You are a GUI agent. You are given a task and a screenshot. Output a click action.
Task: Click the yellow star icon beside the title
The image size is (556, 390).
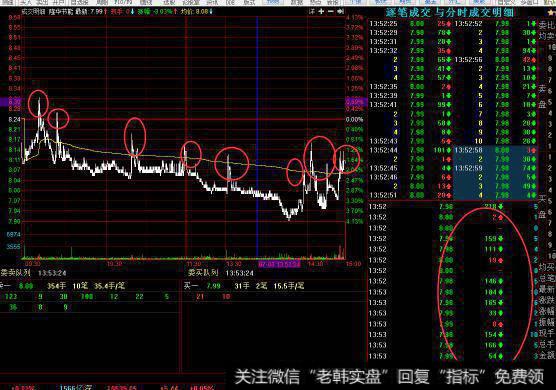point(552,12)
